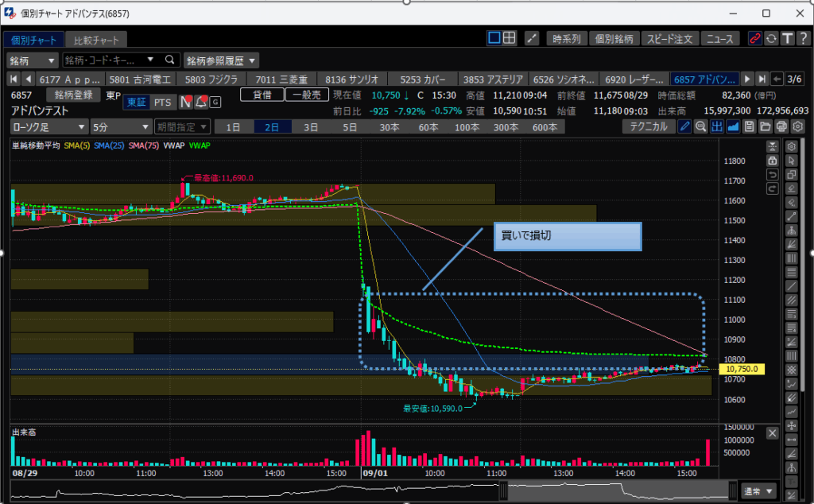The height and width of the screenshot is (504, 814).
Task: Switch market to PTS
Action: coord(162,102)
